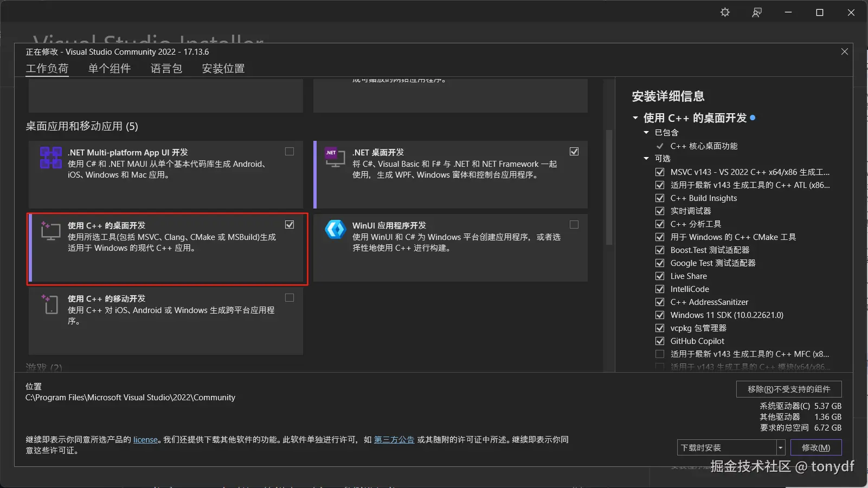Click the install path C:\Program Files text
Screen dimensions: 868x488
(130, 398)
